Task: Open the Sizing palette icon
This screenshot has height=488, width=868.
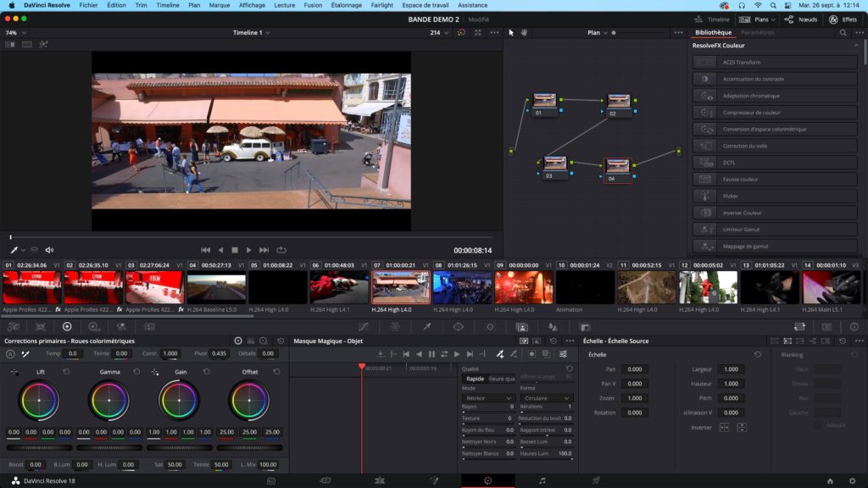Action: click(x=799, y=327)
